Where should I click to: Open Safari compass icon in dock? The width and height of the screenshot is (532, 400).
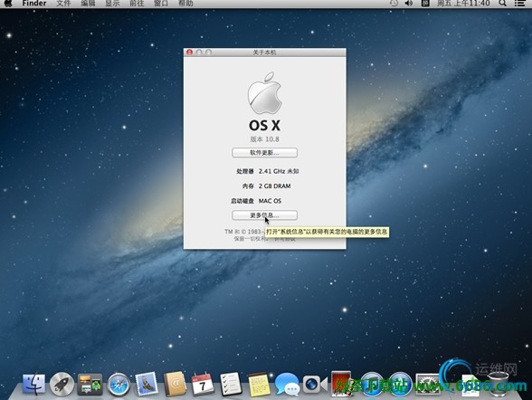118,385
